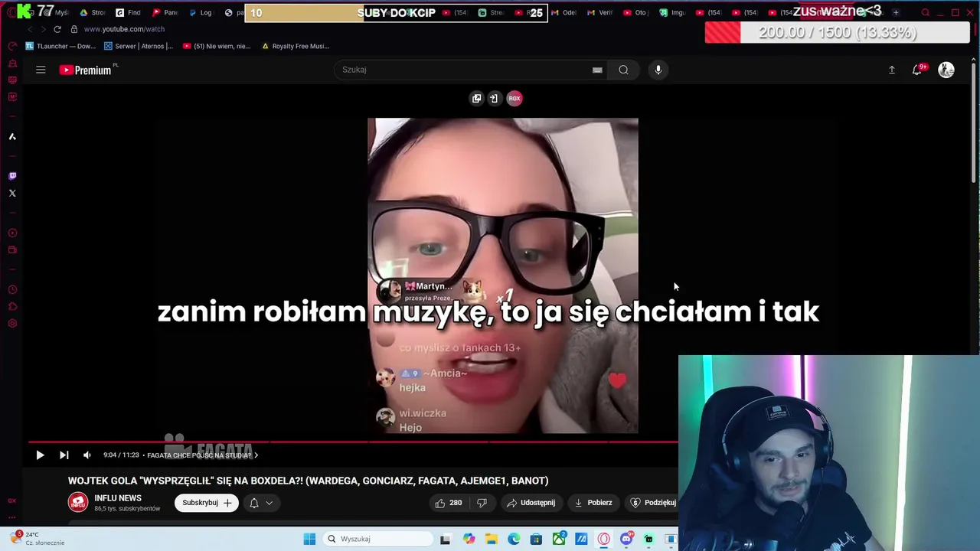The image size is (980, 551).
Task: Open the INFLU NEWS channel avatar
Action: 78,503
